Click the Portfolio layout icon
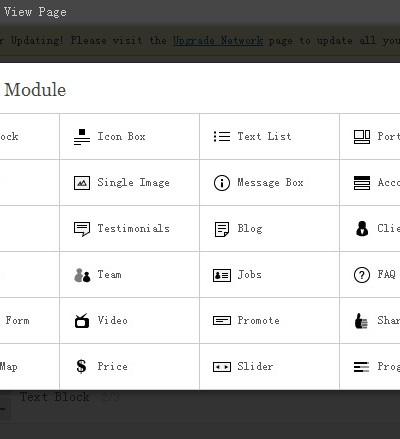The height and width of the screenshot is (439, 400). point(362,137)
